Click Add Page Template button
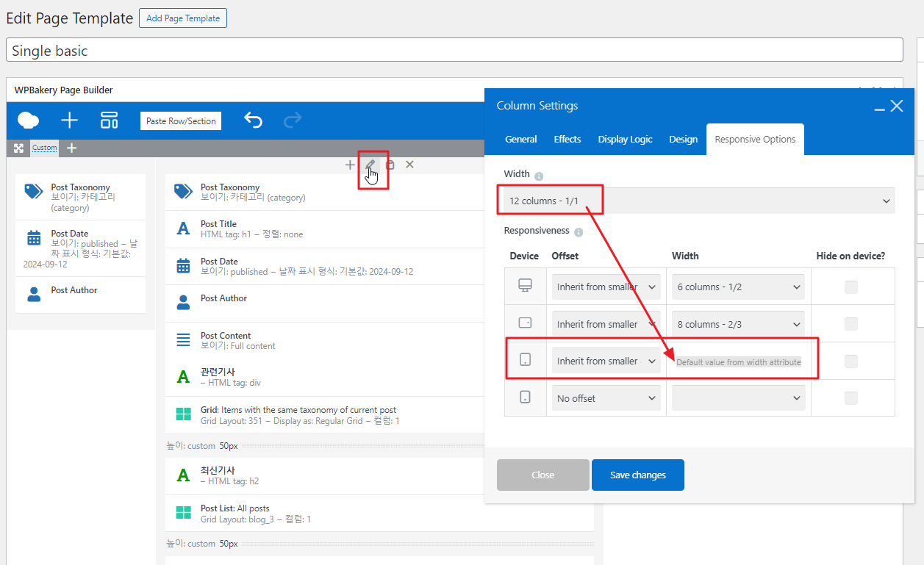The width and height of the screenshot is (924, 565). 183,18
